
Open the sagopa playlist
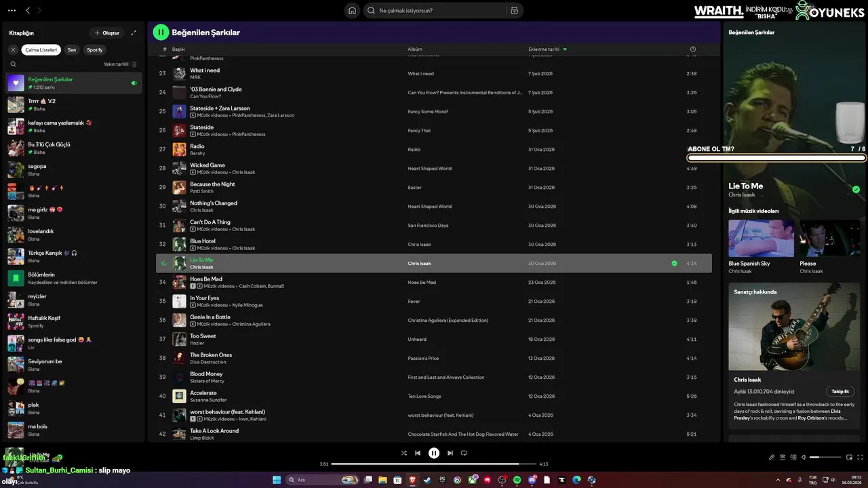coord(75,169)
